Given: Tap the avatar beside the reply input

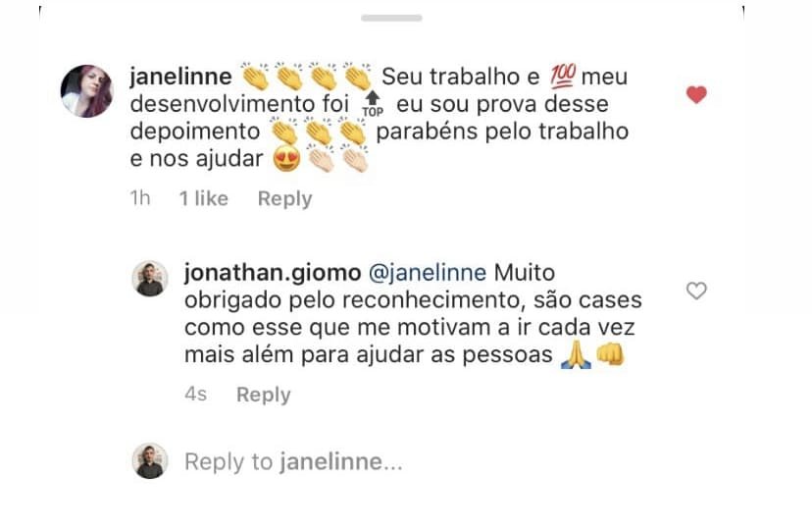Looking at the screenshot, I should tap(150, 460).
